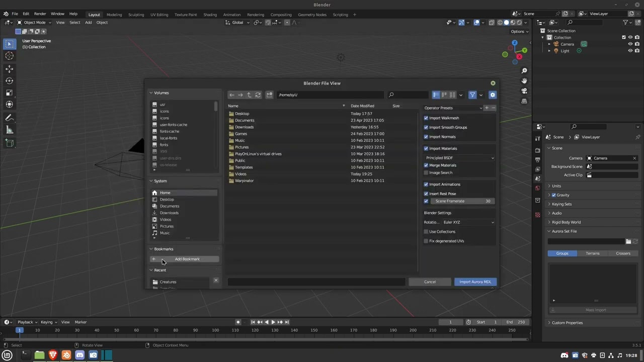This screenshot has height=362, width=644.
Task: Open the Principled BSDF dropdown
Action: 460,158
